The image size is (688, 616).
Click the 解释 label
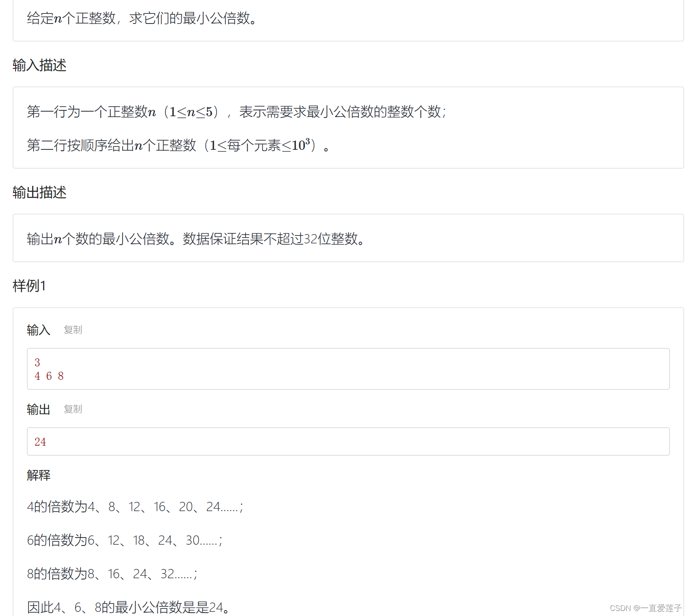click(39, 475)
